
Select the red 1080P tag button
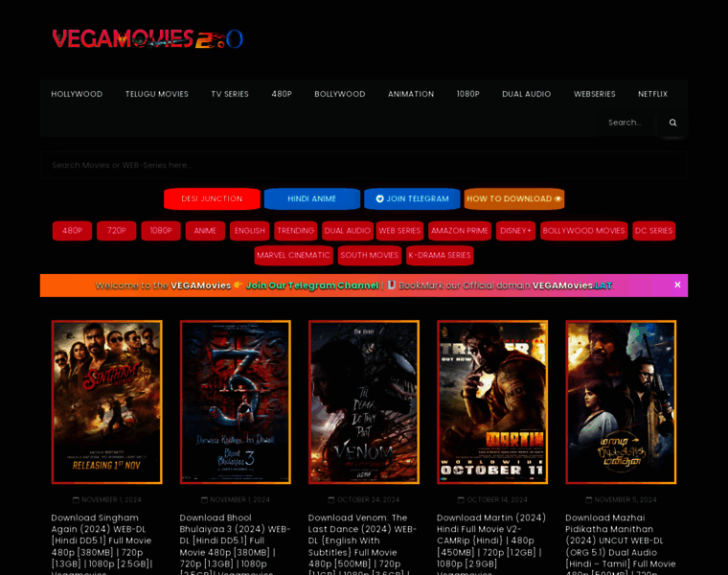pos(161,231)
